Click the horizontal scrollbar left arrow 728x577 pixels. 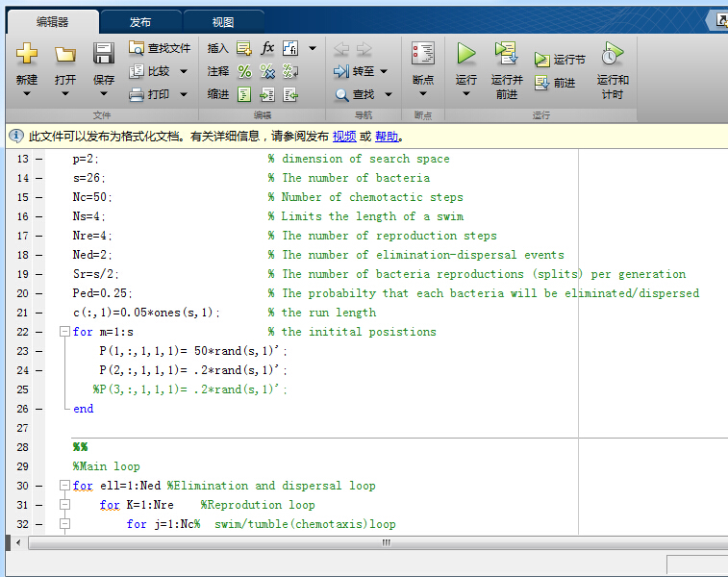18,542
